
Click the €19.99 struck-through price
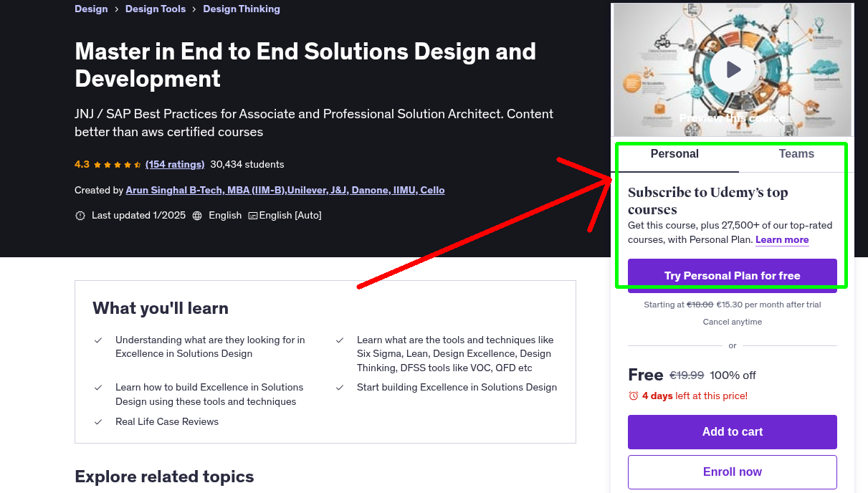pos(687,375)
